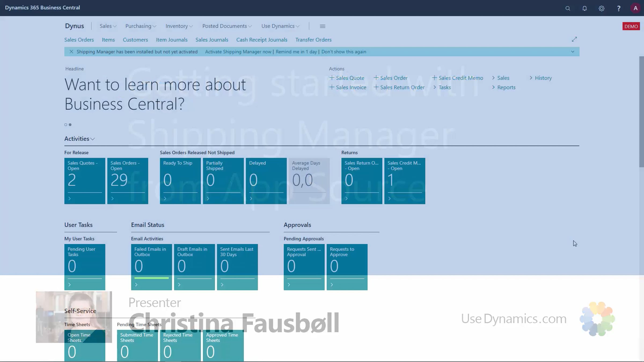Open Requests to Approve tile
Image resolution: width=644 pixels, height=362 pixels.
pos(347,267)
